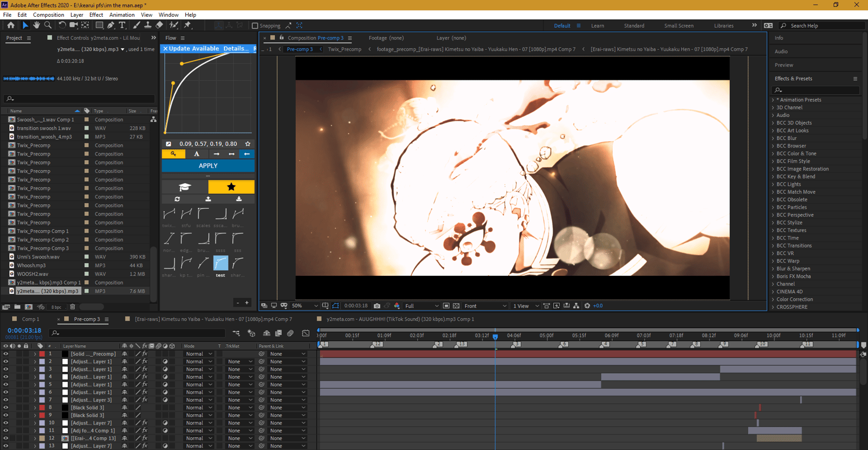Toggle the eye for layer 10 Adjustment Layer 7

coord(6,423)
